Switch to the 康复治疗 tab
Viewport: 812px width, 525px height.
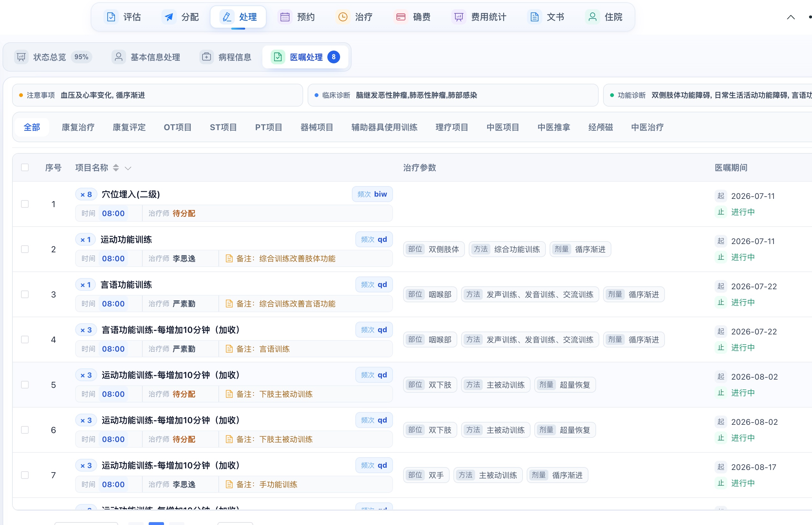pos(78,127)
